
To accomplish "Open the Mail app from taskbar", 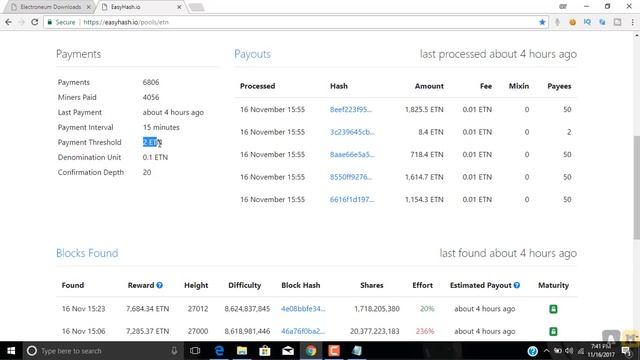I will point(288,351).
